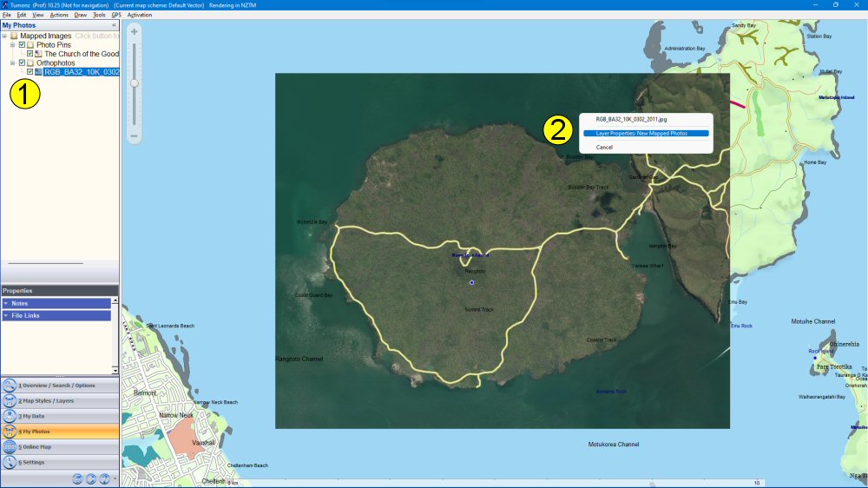
Task: Open the navigation pane overflow arrow
Action: point(115,478)
